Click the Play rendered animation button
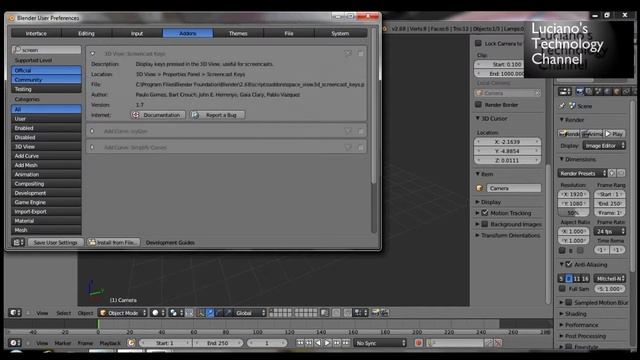 pyautogui.click(x=615, y=133)
